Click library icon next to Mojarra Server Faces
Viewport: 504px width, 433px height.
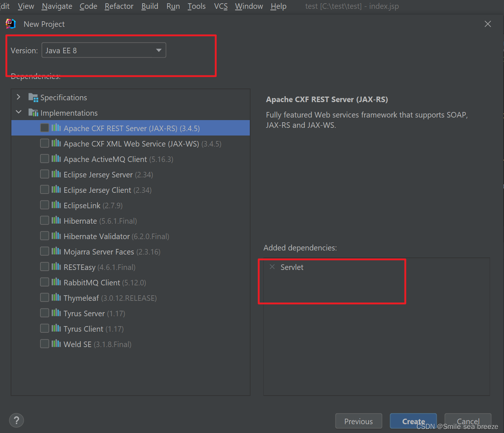coord(56,251)
